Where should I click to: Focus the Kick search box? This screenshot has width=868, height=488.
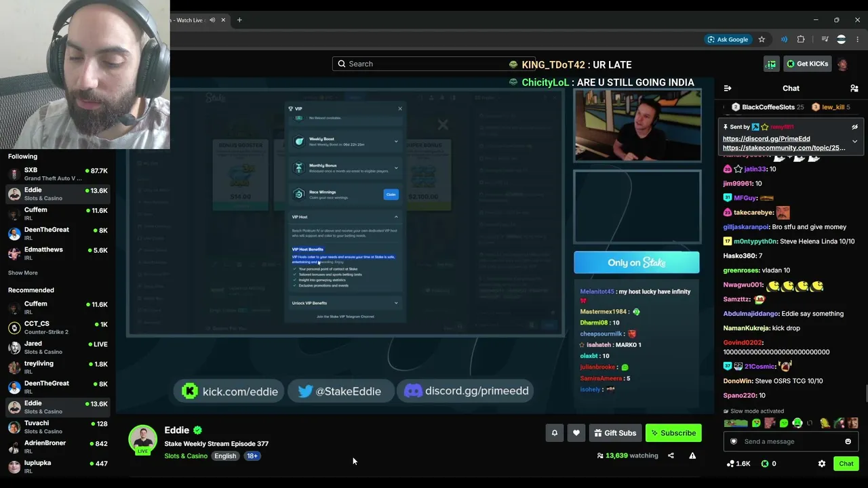[x=434, y=64]
